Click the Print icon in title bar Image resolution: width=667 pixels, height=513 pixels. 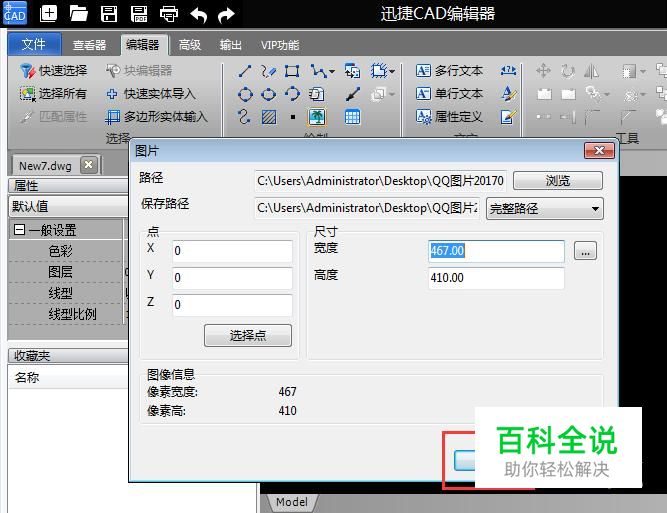[169, 14]
